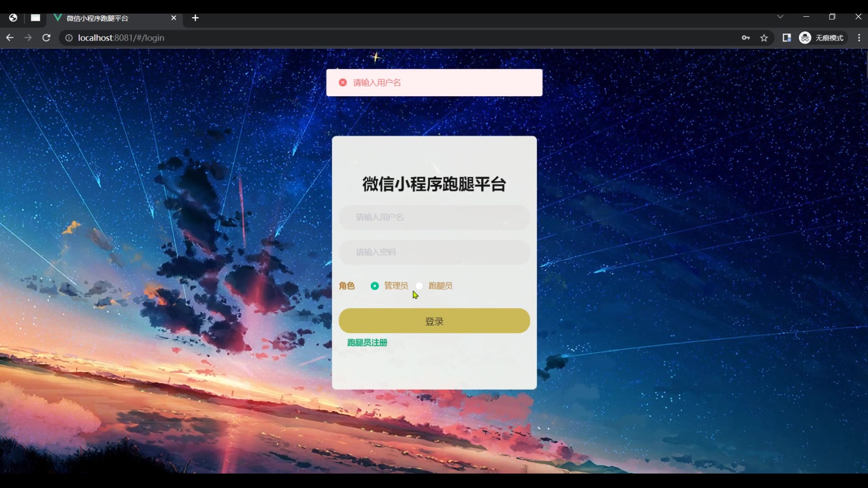Select the 微信小程序跑腿平台 tab

point(116,18)
